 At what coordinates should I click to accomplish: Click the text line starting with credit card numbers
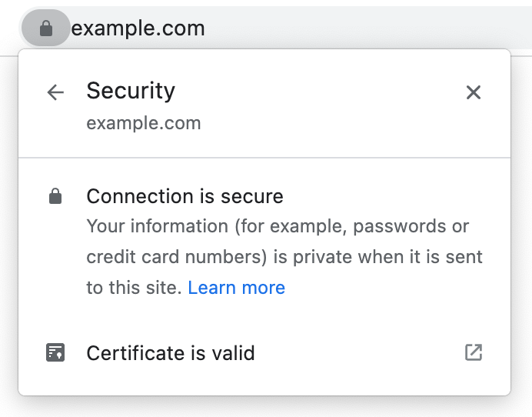284,257
